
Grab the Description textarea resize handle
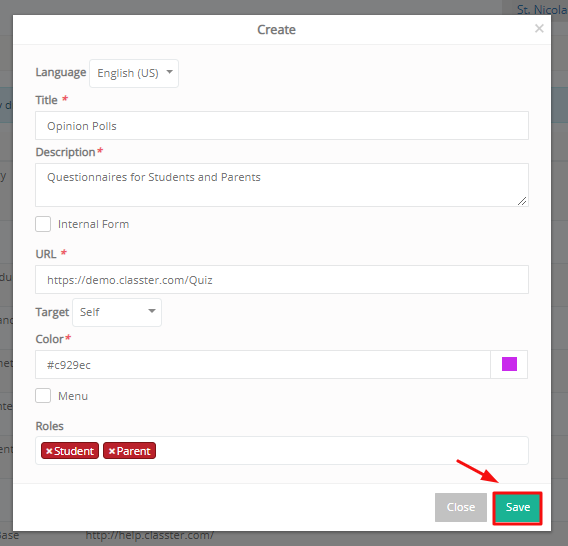point(522,201)
